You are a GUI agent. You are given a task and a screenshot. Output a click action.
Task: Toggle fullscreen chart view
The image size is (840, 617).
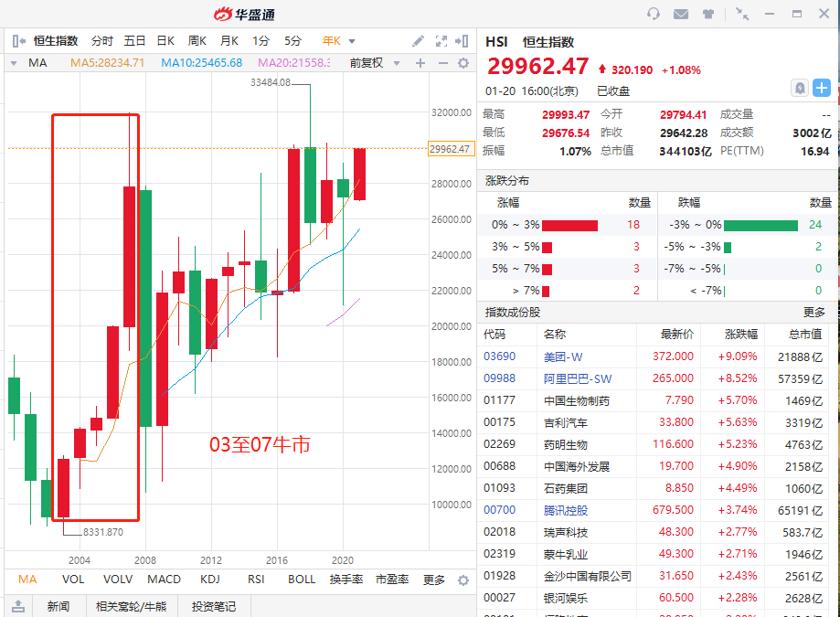(x=441, y=41)
